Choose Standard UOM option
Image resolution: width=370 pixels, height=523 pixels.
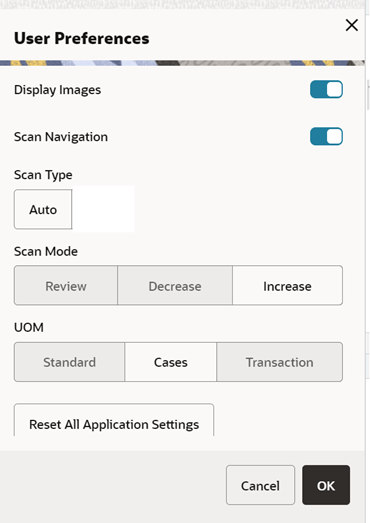coord(69,362)
